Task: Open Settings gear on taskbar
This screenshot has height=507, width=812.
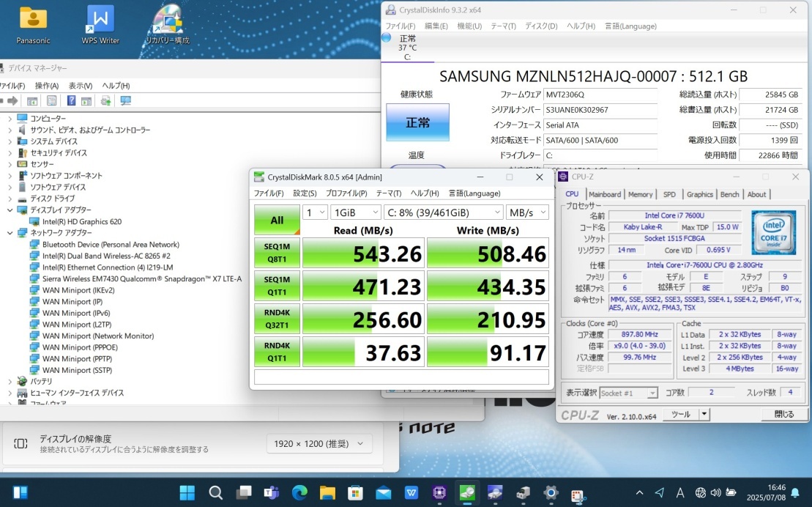Action: (x=551, y=492)
